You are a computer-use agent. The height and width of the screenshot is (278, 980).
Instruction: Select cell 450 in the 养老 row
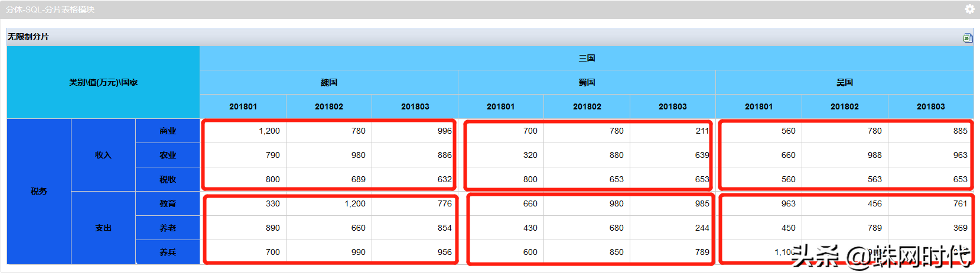pyautogui.click(x=758, y=228)
